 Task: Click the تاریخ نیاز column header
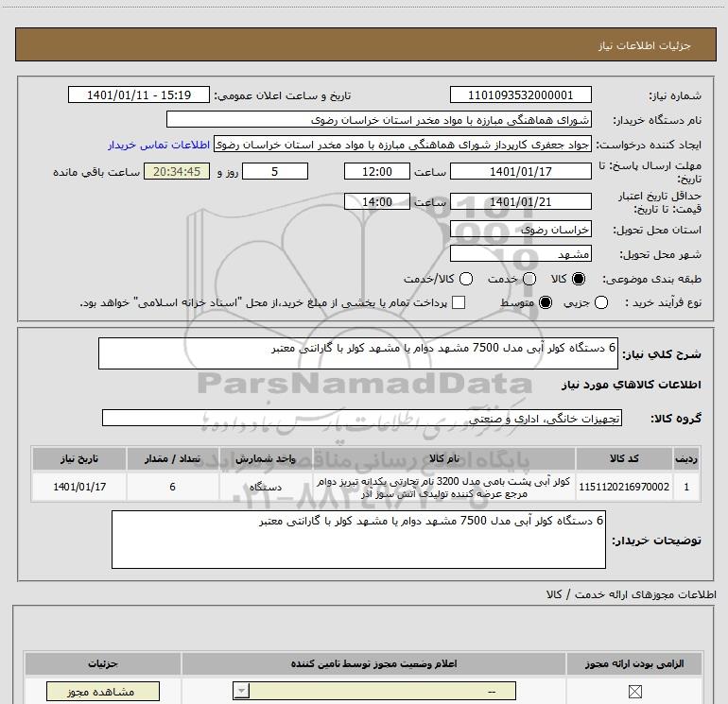point(78,458)
